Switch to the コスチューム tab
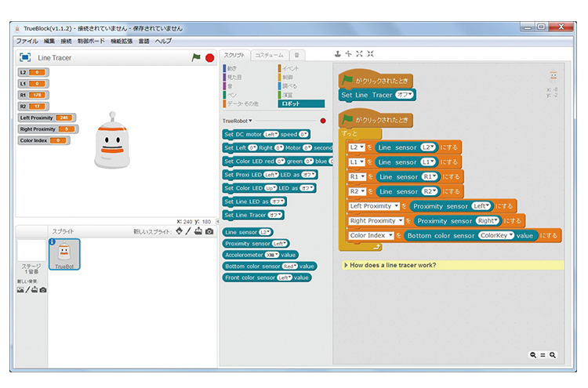 (270, 55)
